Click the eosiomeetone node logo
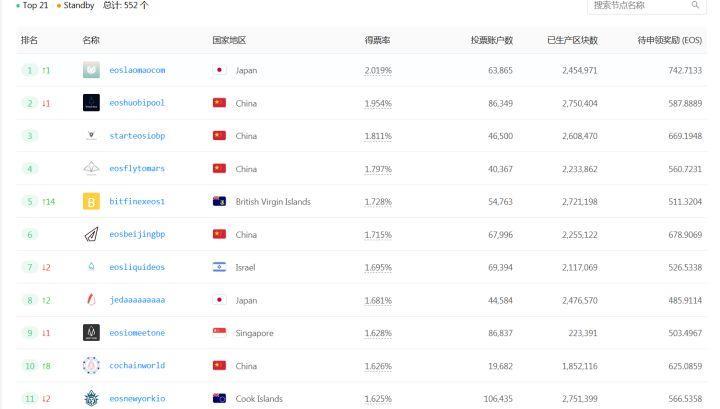Viewport: 720px width, 409px height. point(91,333)
